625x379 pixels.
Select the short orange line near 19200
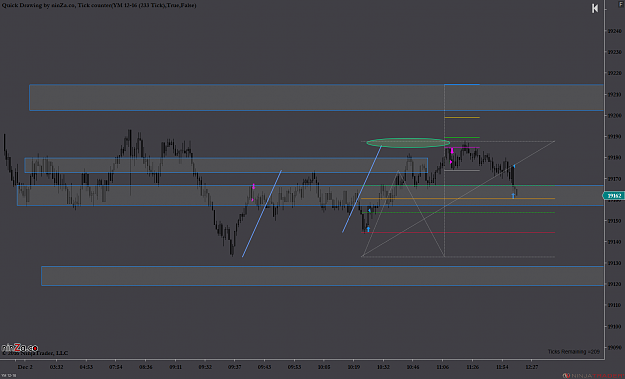[x=462, y=118]
